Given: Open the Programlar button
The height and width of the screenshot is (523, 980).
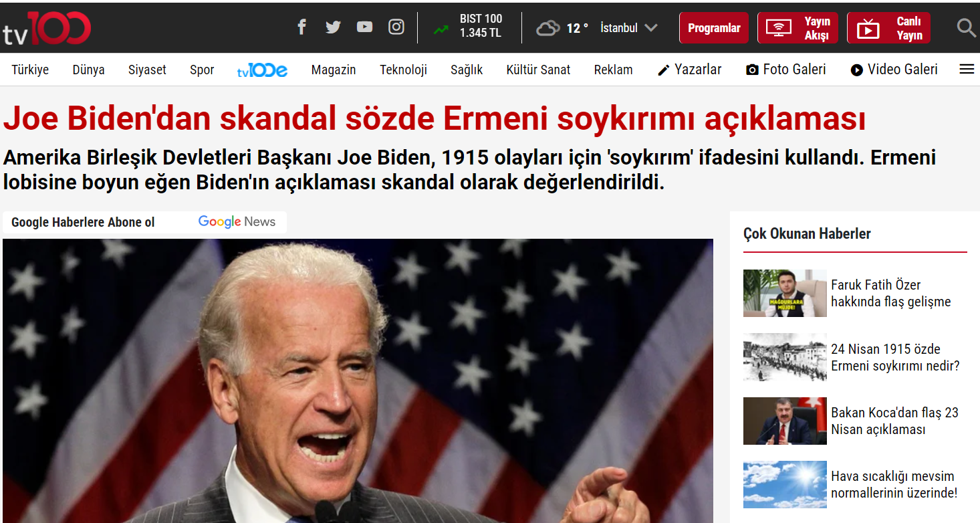Looking at the screenshot, I should click(x=714, y=28).
